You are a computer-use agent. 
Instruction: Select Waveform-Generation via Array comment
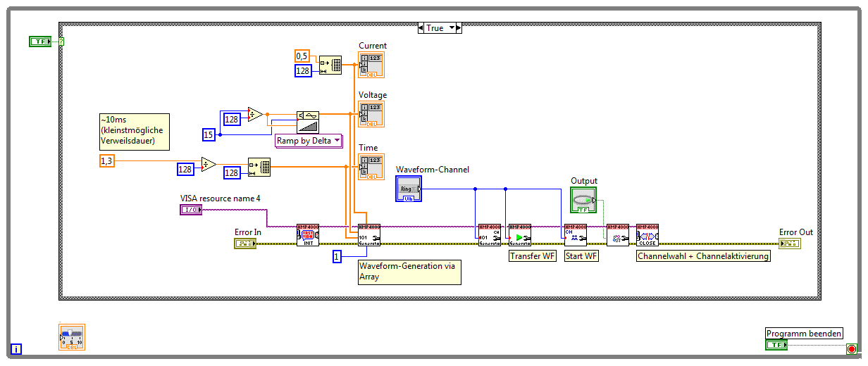[x=409, y=272]
